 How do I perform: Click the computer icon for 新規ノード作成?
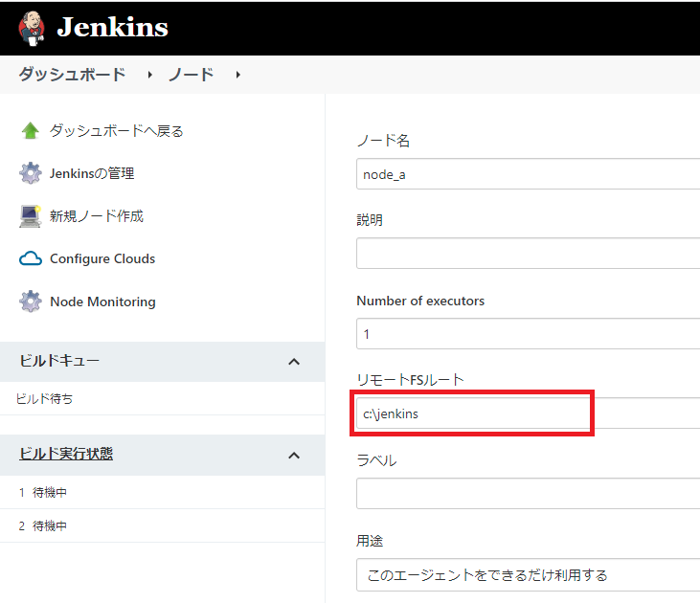click(31, 216)
